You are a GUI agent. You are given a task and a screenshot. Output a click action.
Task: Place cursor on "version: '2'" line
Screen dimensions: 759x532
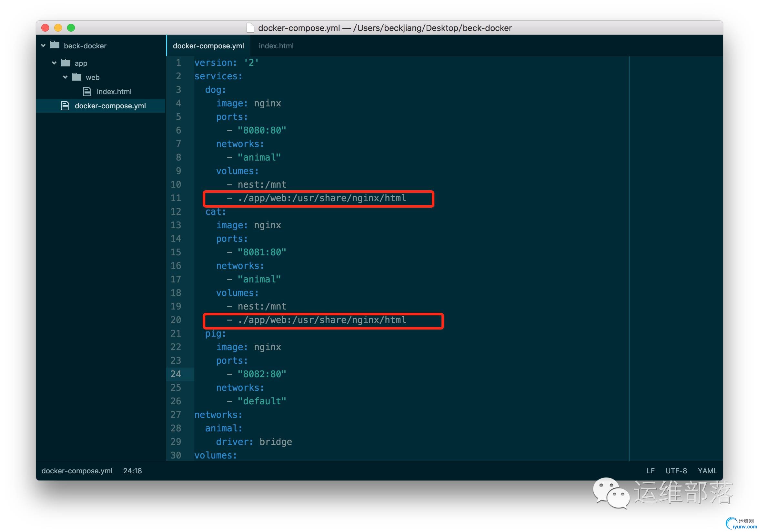tap(227, 63)
